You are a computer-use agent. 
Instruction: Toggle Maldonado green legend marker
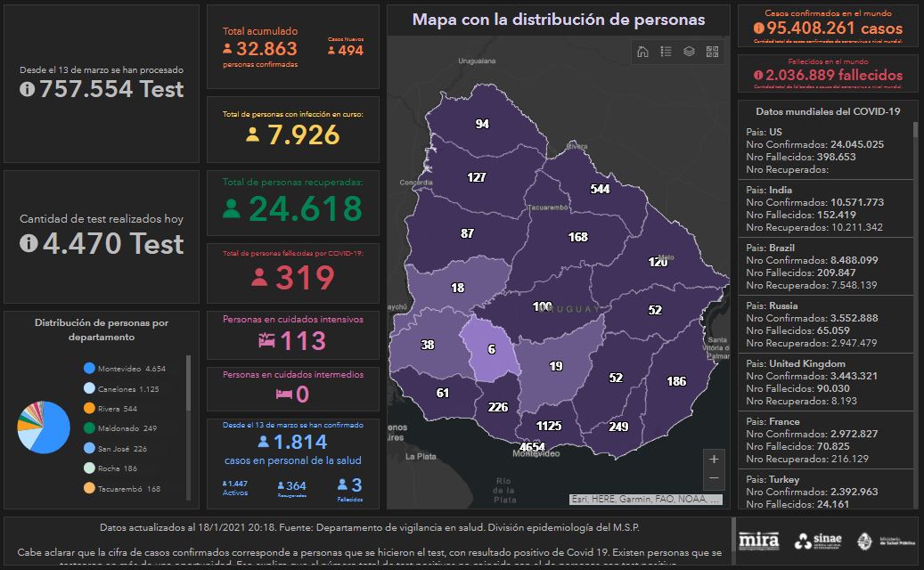pos(89,428)
